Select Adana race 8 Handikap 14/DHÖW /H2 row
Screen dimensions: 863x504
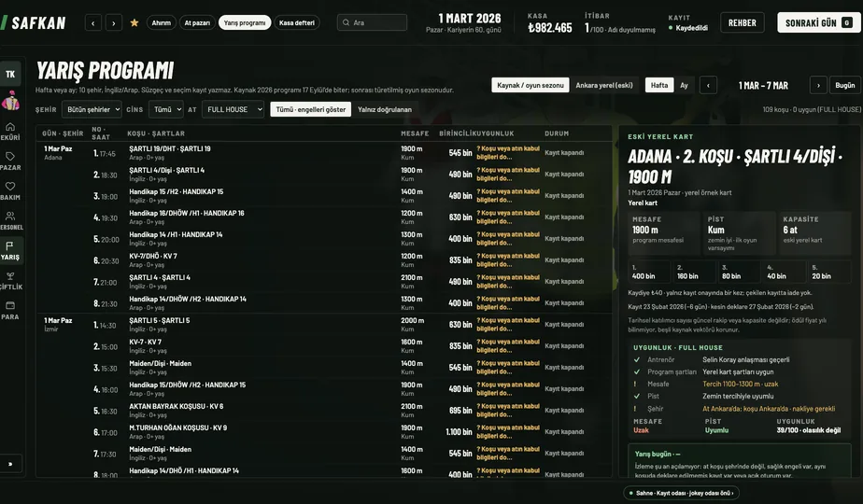[x=324, y=303]
